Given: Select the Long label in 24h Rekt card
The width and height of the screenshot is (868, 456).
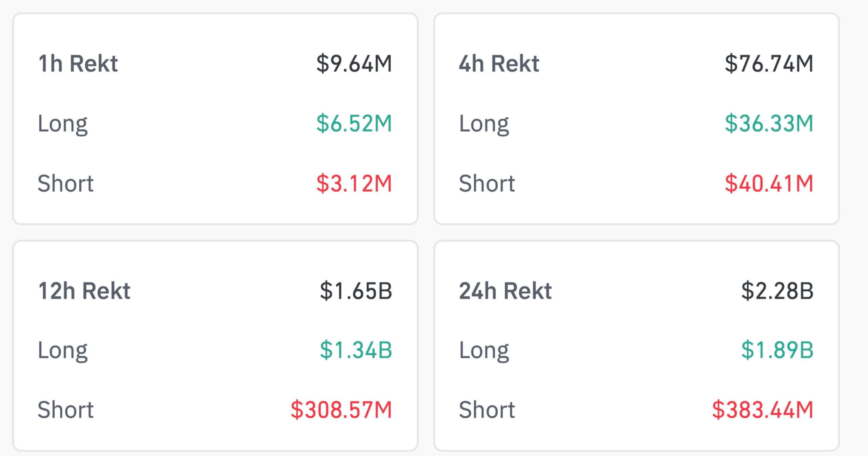Looking at the screenshot, I should click(x=484, y=351).
